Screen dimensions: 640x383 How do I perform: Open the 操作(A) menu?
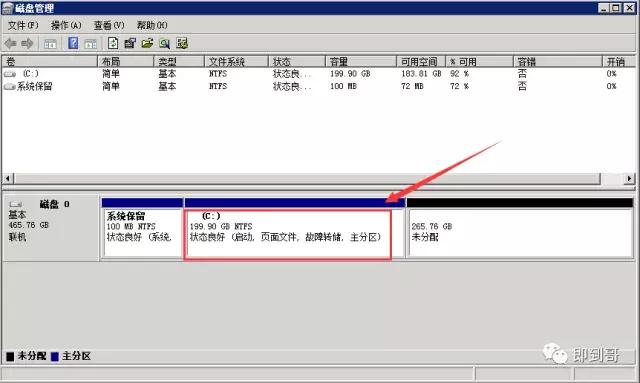point(66,25)
